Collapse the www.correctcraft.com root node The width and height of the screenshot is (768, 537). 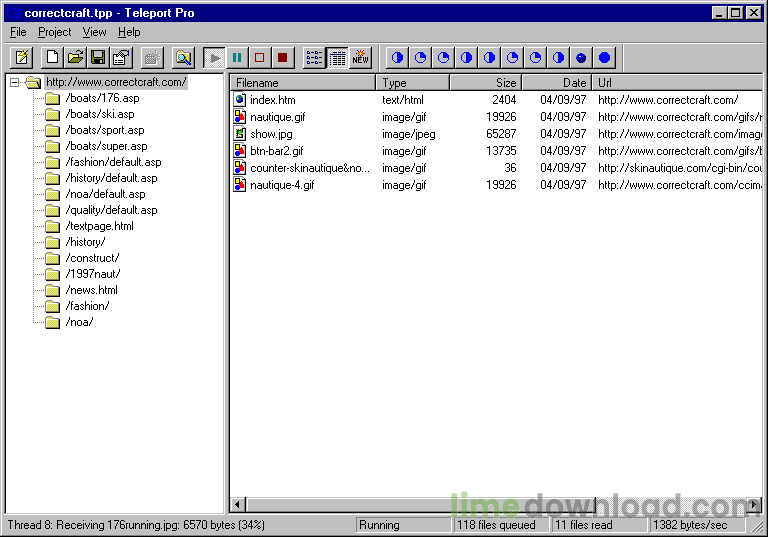point(15,82)
